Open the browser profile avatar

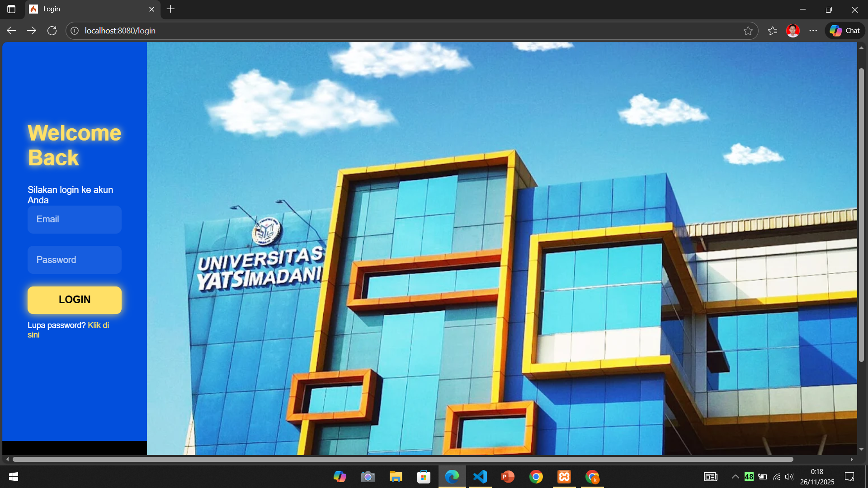pyautogui.click(x=793, y=31)
